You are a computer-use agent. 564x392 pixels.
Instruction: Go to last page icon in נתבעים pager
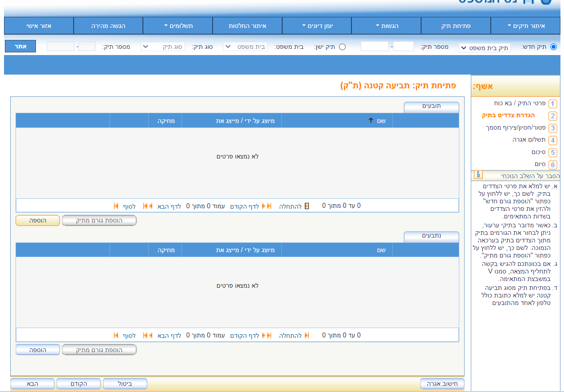[x=116, y=335]
